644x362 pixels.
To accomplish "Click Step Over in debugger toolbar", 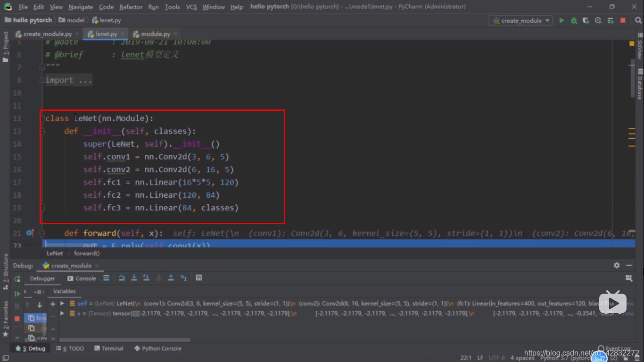I will coord(122,278).
